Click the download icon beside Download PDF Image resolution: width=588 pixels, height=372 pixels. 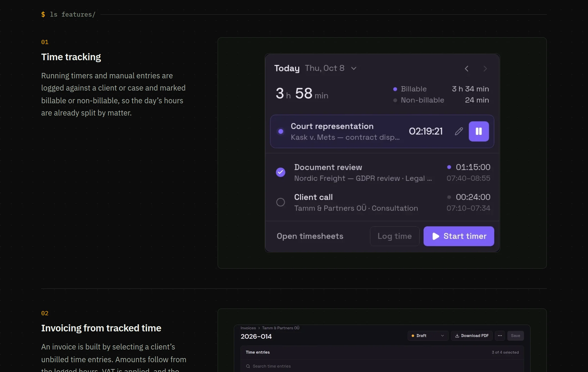[x=457, y=336]
